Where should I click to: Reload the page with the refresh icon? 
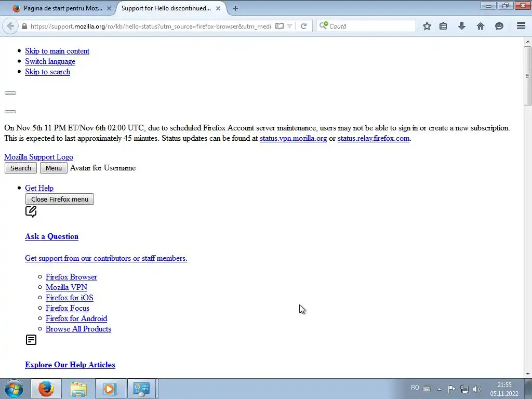pyautogui.click(x=303, y=26)
